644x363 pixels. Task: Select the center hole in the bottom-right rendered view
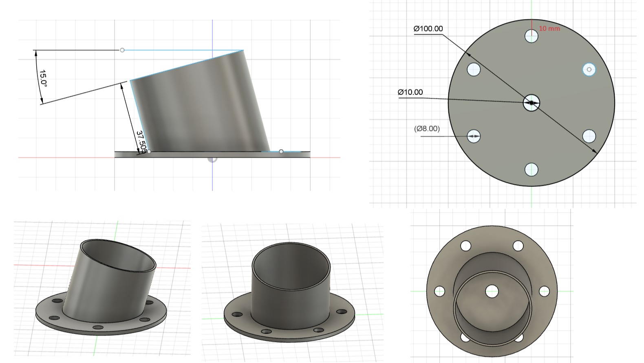[492, 291]
